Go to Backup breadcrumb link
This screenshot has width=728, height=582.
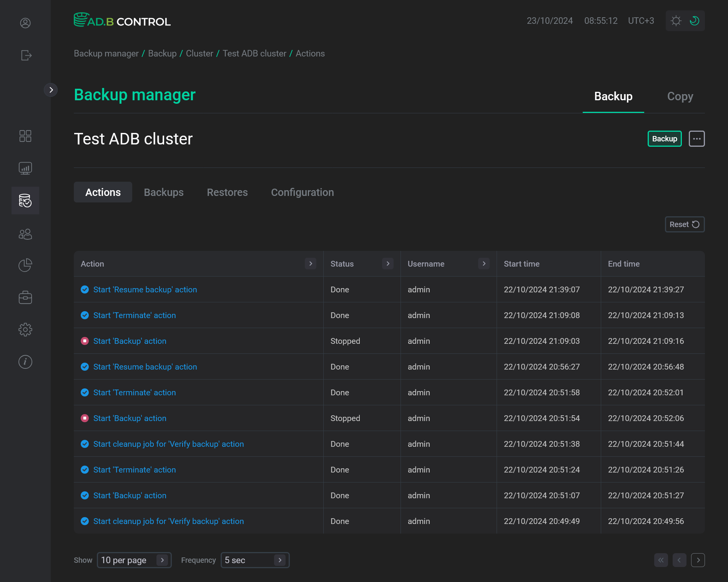pyautogui.click(x=162, y=53)
